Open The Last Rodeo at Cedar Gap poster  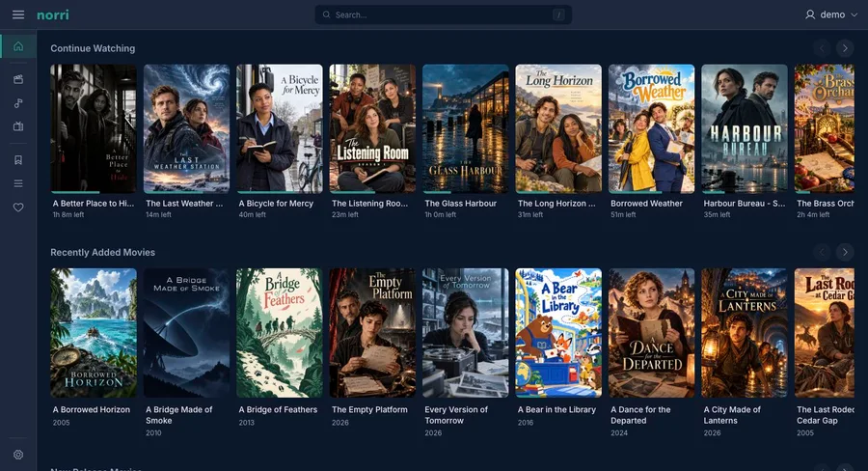pos(825,333)
